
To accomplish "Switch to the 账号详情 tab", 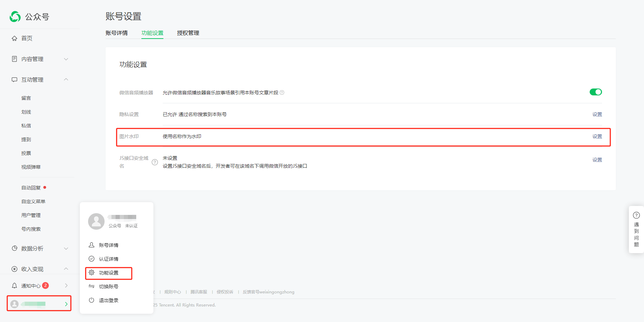I will click(x=117, y=33).
